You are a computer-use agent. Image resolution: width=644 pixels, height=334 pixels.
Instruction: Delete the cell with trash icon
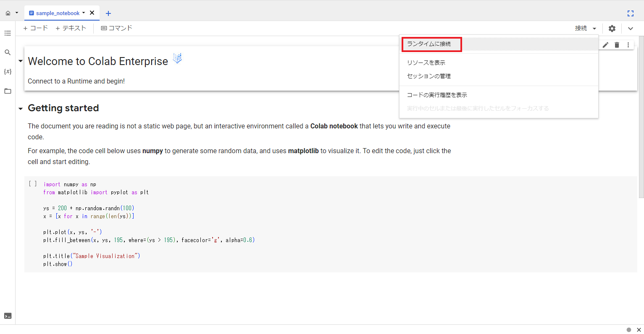pos(617,45)
